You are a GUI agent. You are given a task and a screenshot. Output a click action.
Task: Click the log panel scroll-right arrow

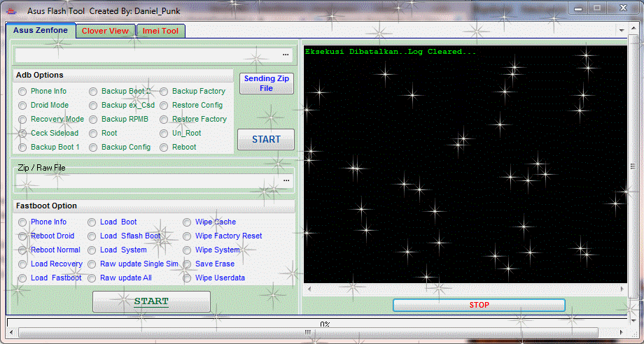622,289
